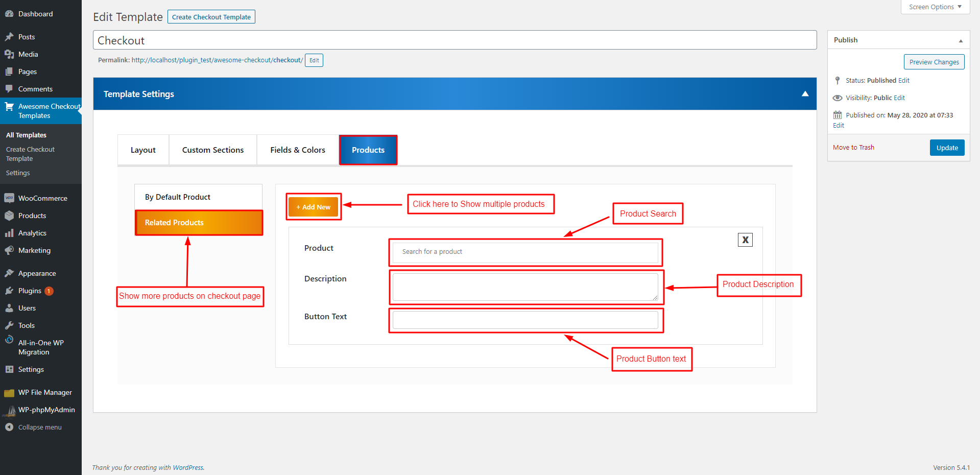The width and height of the screenshot is (980, 475).
Task: Select the Products tab in Template Settings
Action: click(368, 150)
